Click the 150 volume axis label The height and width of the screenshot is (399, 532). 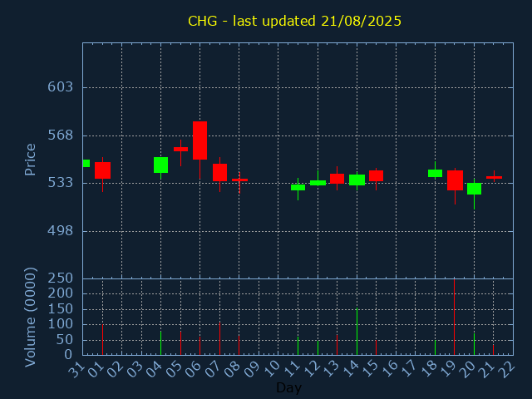click(60, 309)
